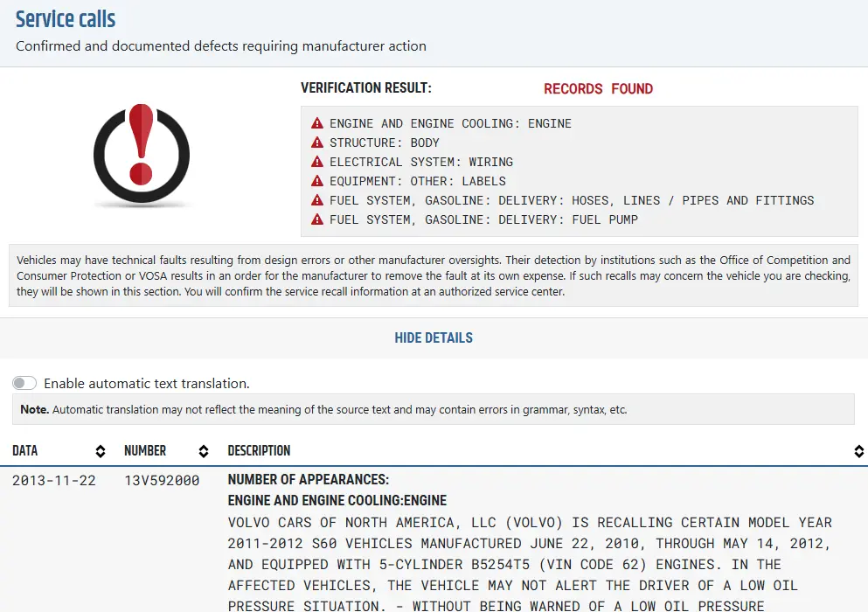Click warning triangle beside STRUCTURE: BODY

[x=317, y=143]
